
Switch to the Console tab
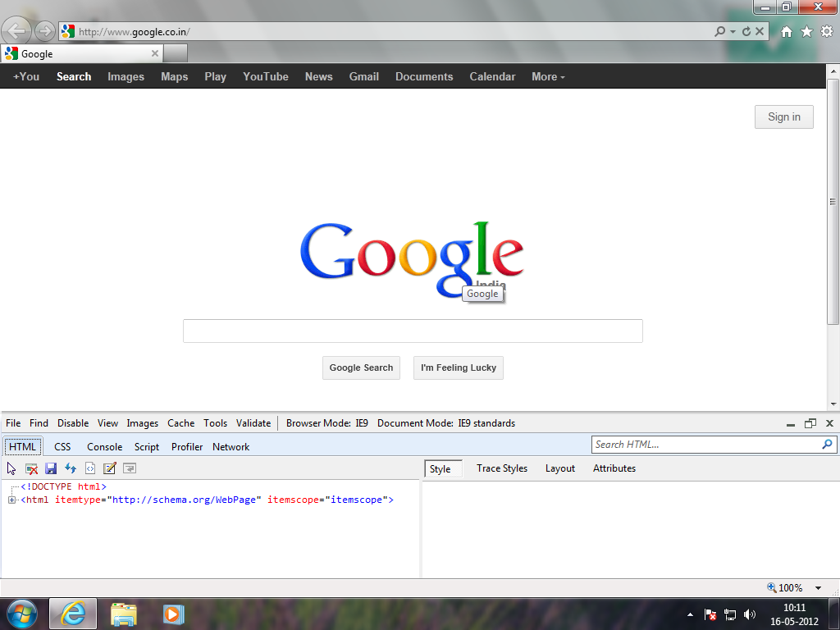(x=104, y=447)
